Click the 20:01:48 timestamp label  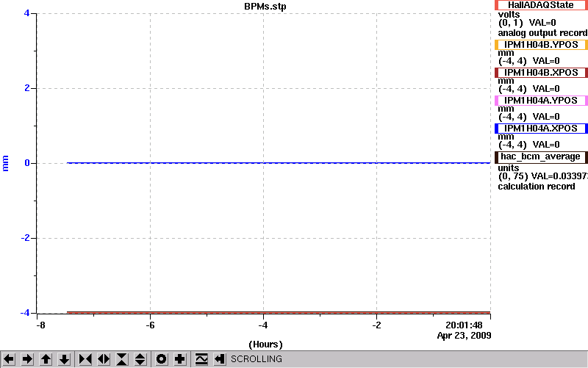pyautogui.click(x=464, y=325)
